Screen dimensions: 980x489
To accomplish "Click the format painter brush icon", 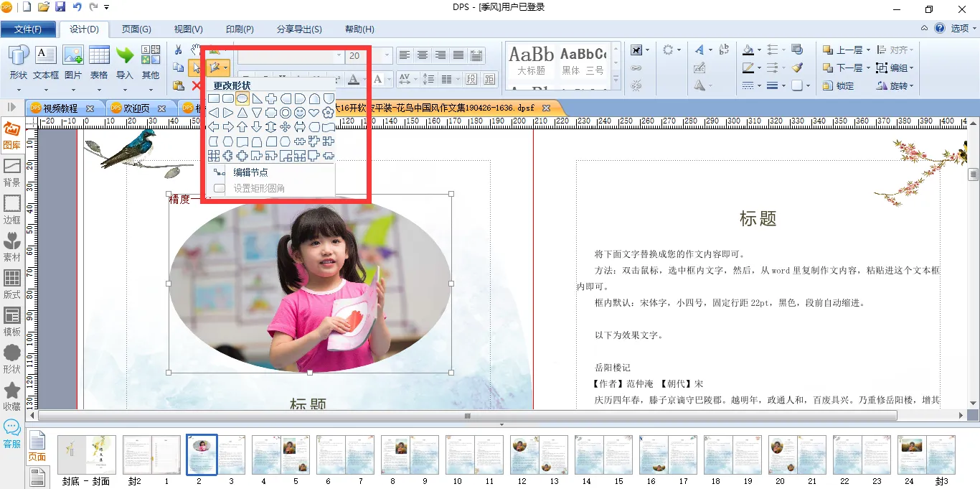I will [797, 67].
